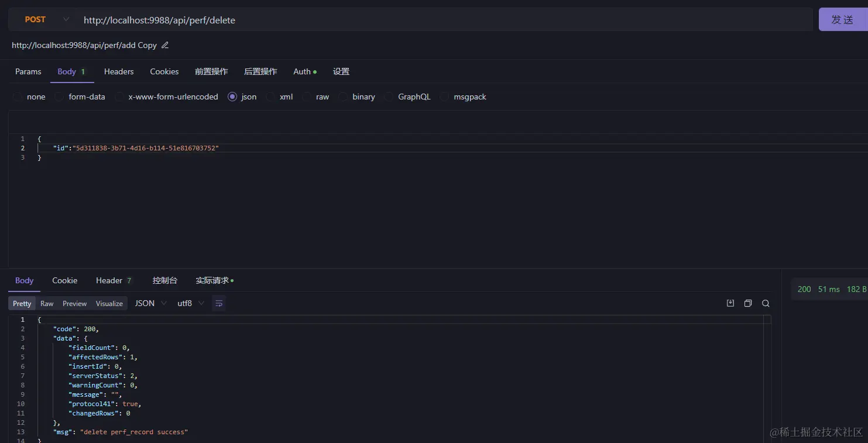Image resolution: width=868 pixels, height=443 pixels.
Task: Select Preview response view
Action: [74, 303]
